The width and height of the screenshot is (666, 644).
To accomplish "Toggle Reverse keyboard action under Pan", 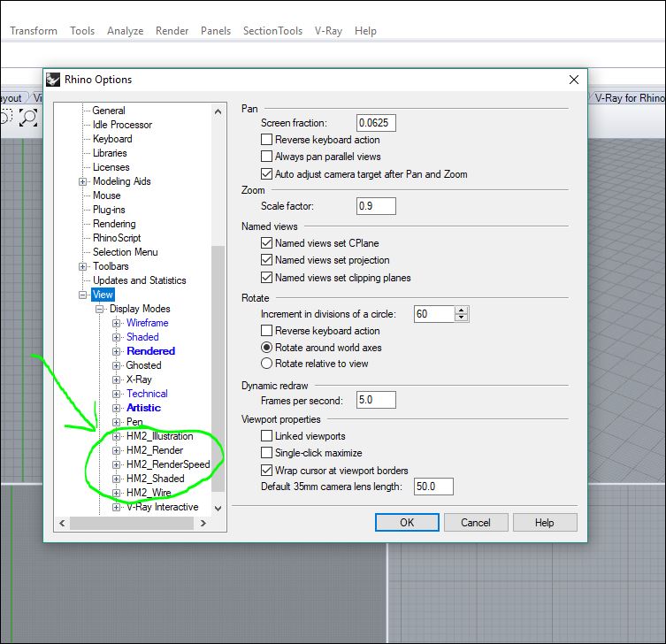I will (x=266, y=140).
